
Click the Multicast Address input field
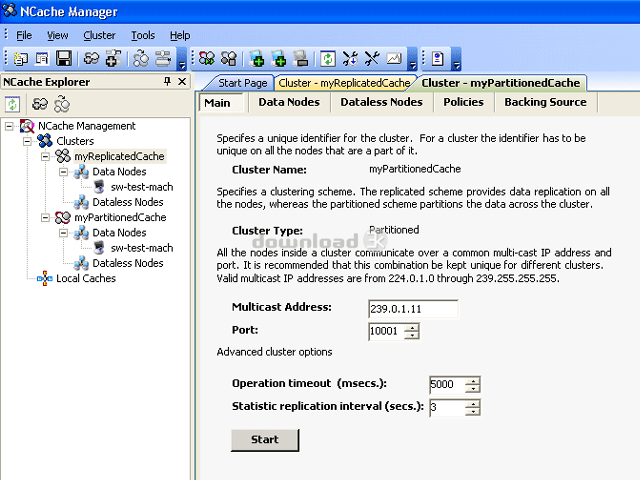[x=413, y=309]
